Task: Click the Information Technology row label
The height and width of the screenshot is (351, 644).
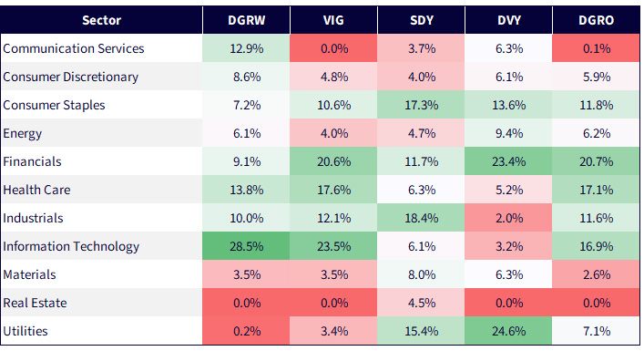Action: tap(71, 246)
